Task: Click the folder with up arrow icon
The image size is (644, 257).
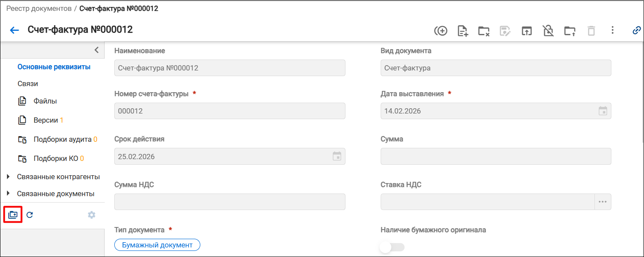Action: 570,30
